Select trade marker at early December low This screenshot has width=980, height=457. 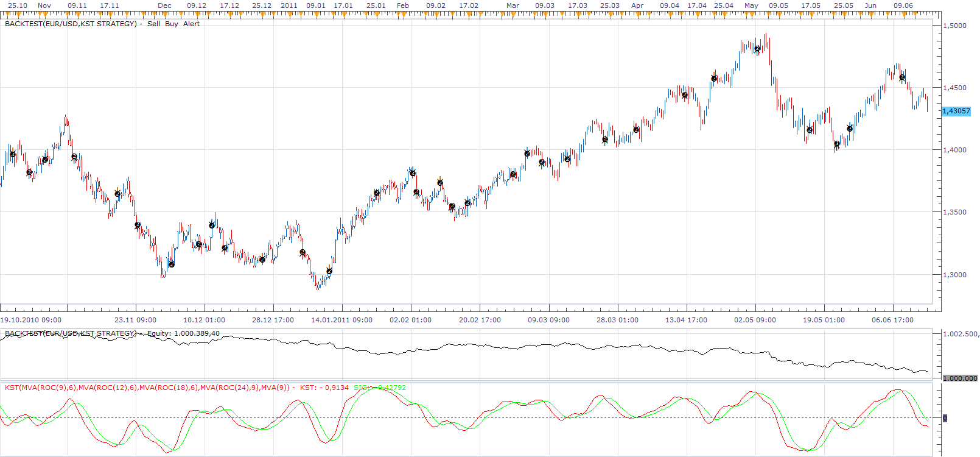[x=172, y=264]
